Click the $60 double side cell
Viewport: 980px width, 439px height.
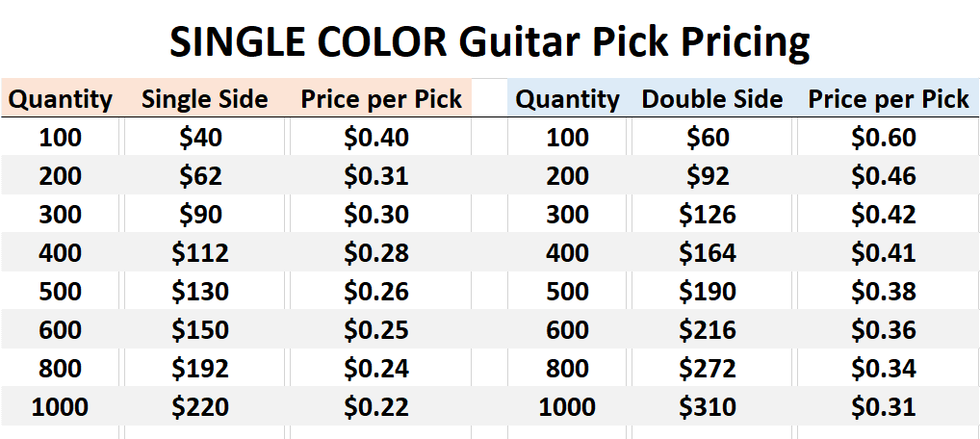(x=708, y=138)
